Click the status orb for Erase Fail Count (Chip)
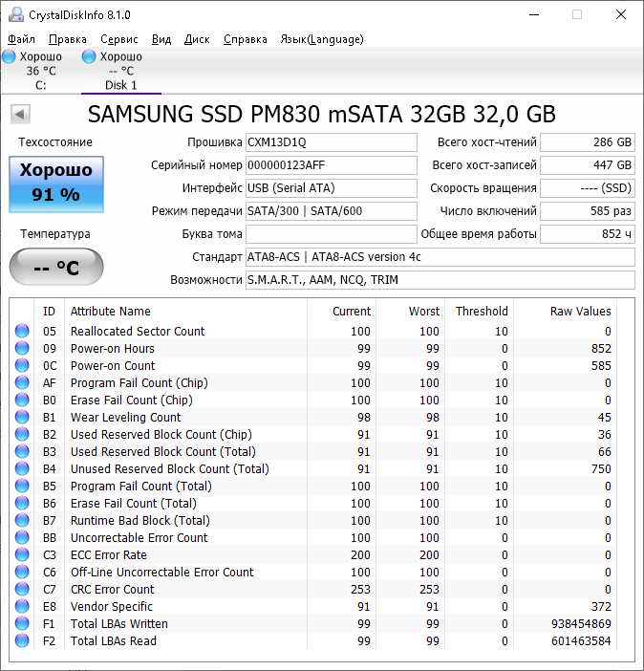The width and height of the screenshot is (644, 671). click(x=22, y=400)
